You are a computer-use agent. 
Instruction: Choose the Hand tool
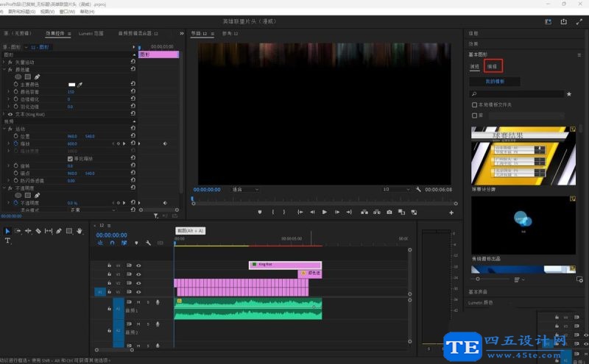80,231
